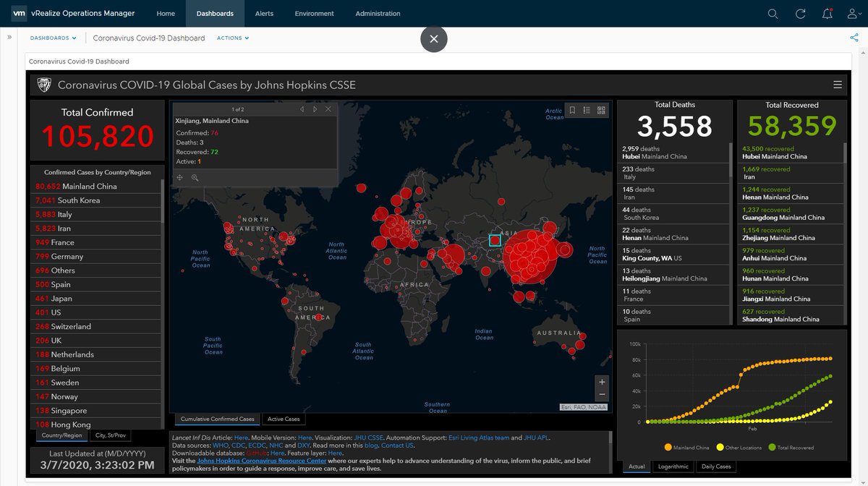868x486 pixels.
Task: Open the user account menu
Action: pyautogui.click(x=854, y=14)
